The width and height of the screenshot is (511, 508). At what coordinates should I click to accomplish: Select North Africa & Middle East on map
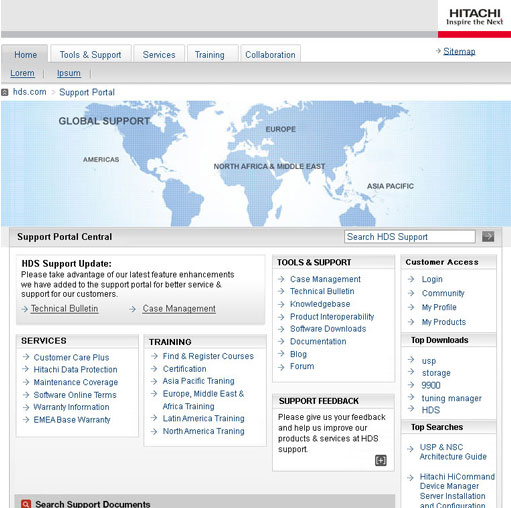(269, 166)
